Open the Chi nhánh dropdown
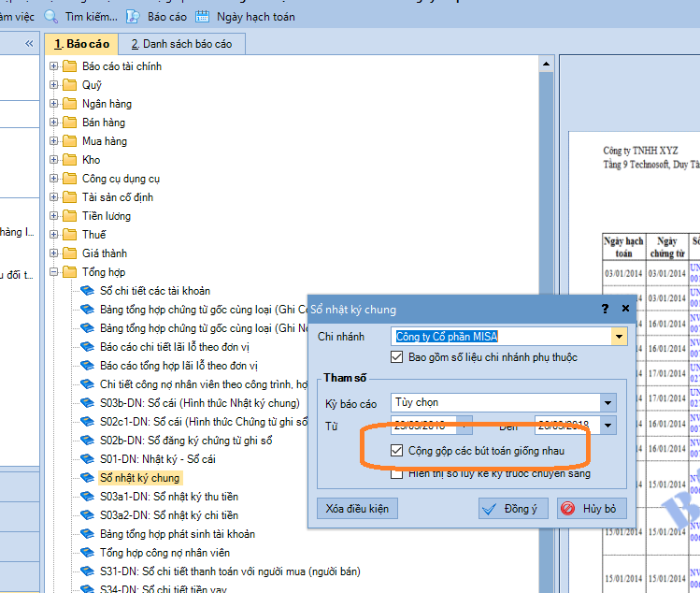This screenshot has height=593, width=700. coord(618,337)
